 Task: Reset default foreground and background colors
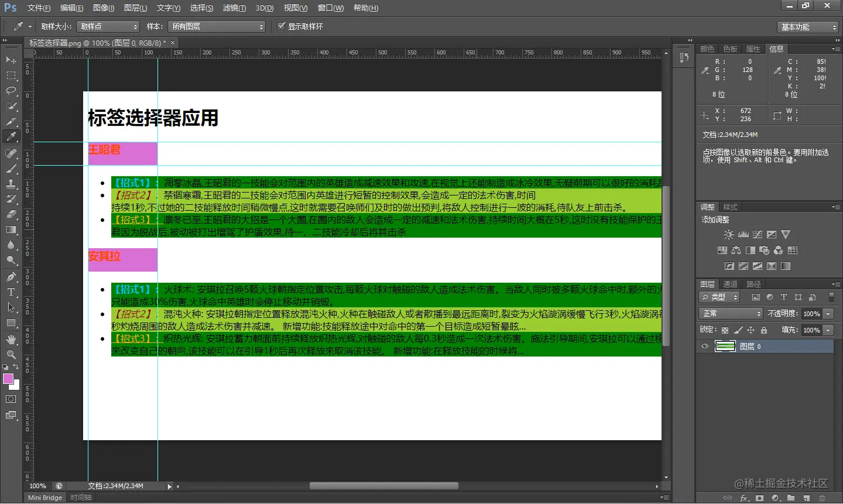point(5,367)
